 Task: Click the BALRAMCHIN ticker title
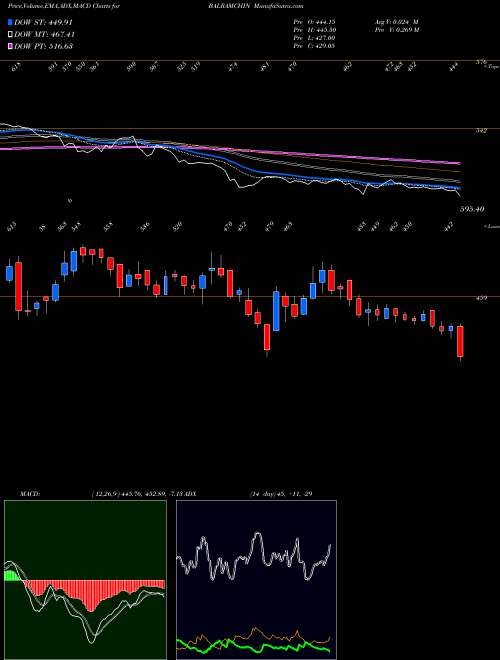[x=228, y=6]
